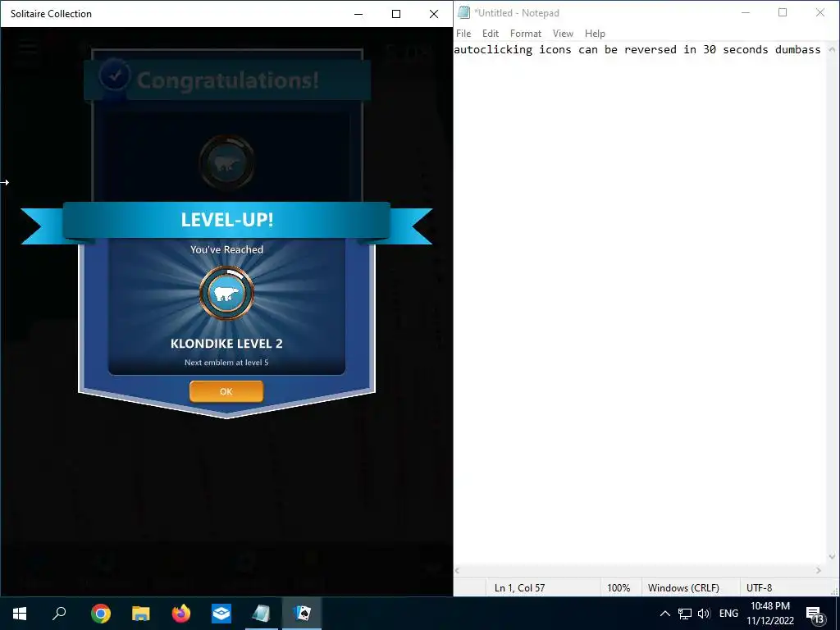Click the 100% zoom status entry
This screenshot has height=630, width=840.
click(619, 587)
